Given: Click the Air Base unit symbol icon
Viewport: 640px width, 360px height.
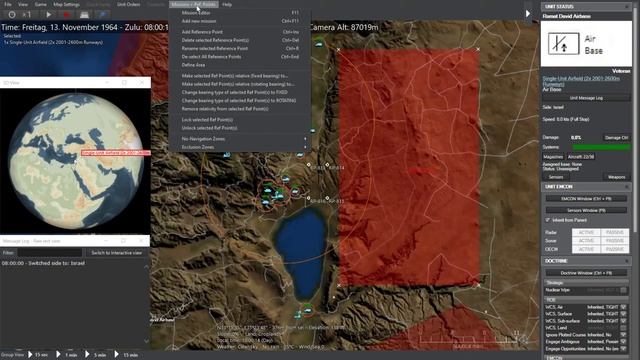Looking at the screenshot, I should coord(563,44).
